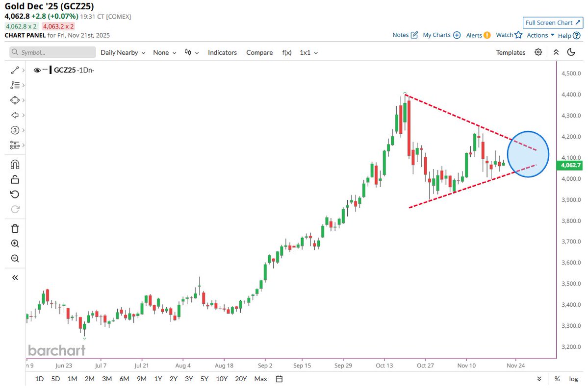Open the Indicators menu
The width and height of the screenshot is (588, 390).
point(222,52)
